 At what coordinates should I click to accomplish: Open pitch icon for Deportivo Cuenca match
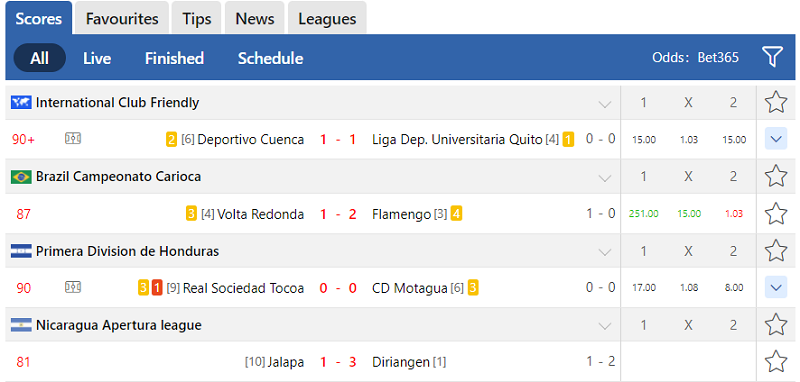73,138
